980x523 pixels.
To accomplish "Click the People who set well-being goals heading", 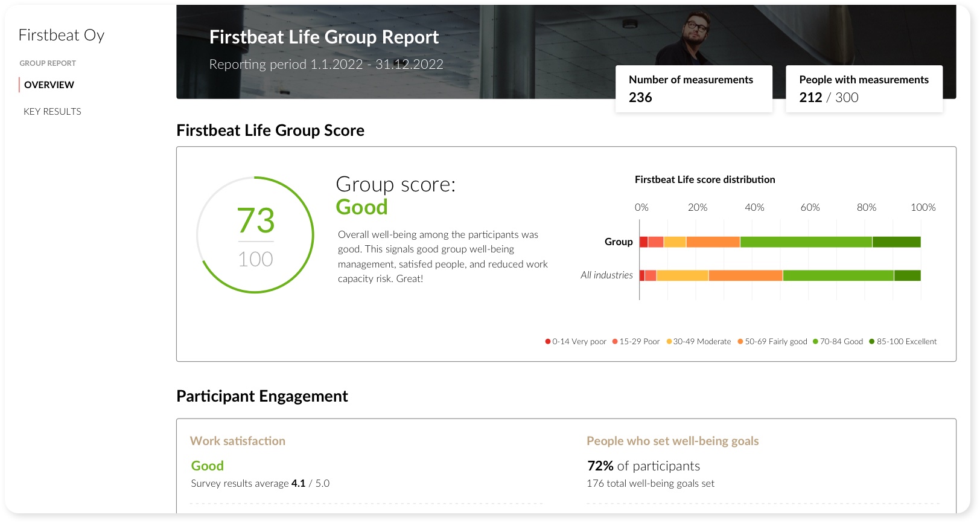I will [x=673, y=441].
